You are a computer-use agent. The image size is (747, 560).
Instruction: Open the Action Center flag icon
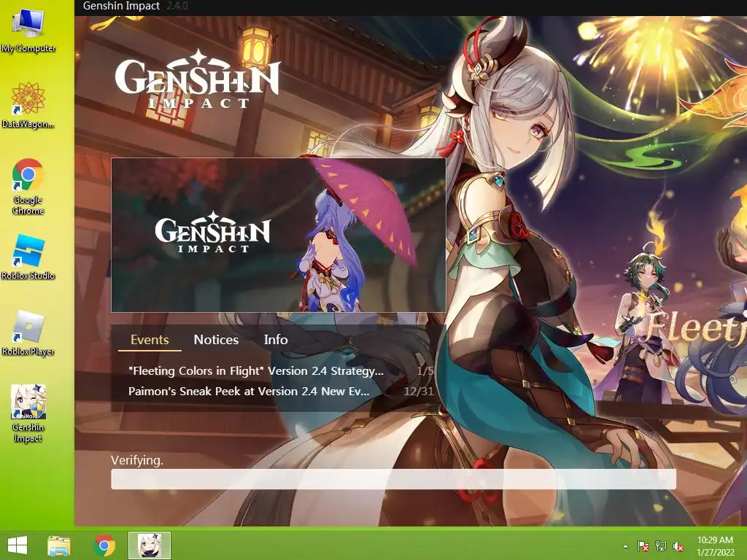(x=643, y=546)
